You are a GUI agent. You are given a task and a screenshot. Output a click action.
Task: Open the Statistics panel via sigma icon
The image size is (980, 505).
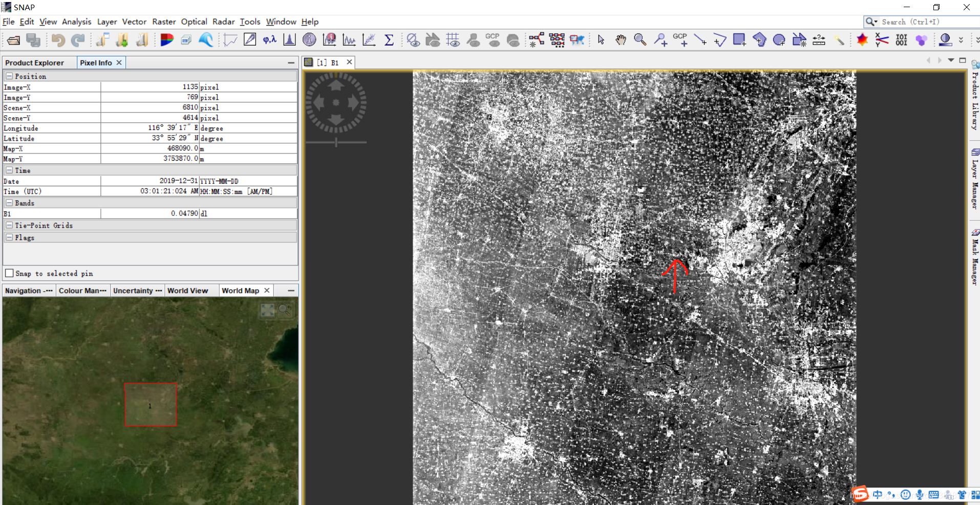390,40
